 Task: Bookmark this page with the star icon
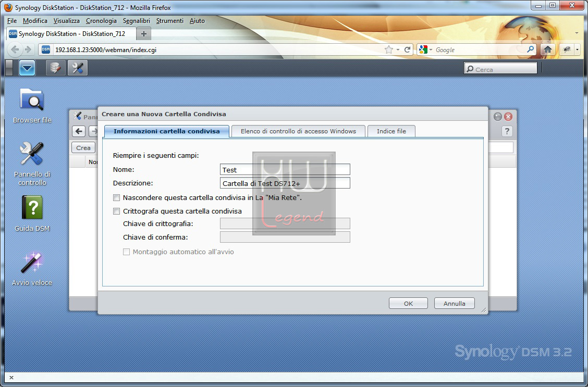point(389,49)
